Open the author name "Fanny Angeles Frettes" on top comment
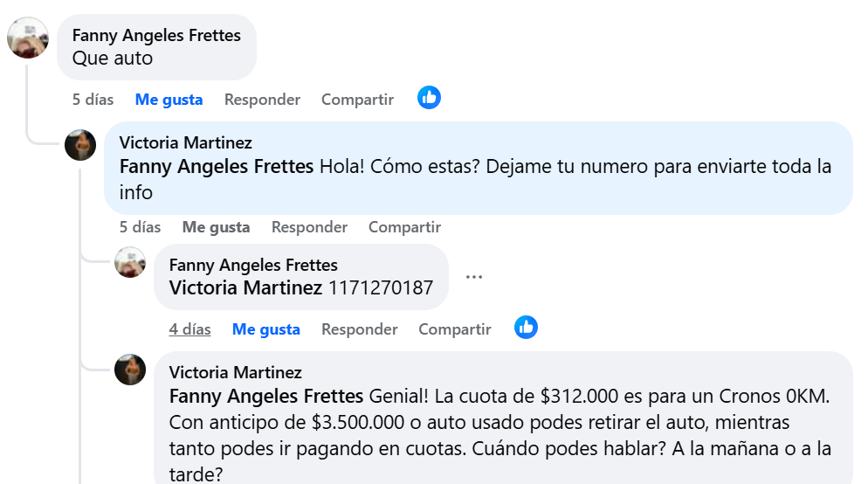Viewport: 868px width, 484px height. pos(156,36)
